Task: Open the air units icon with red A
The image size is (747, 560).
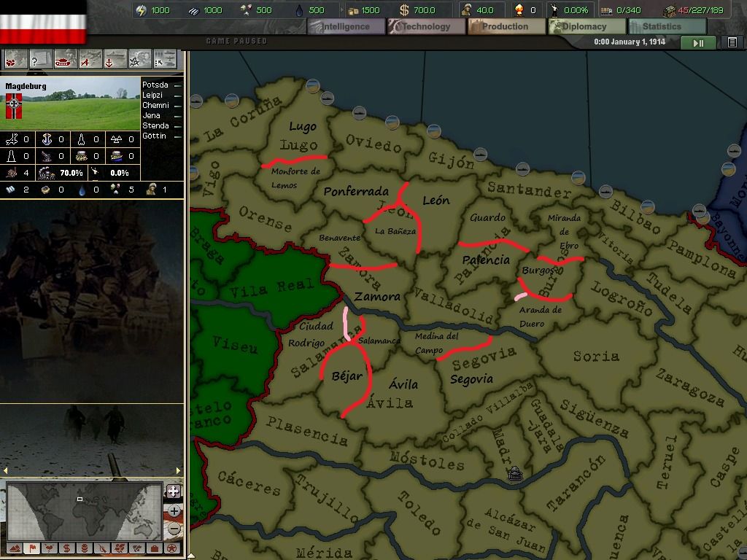Action: (90, 60)
